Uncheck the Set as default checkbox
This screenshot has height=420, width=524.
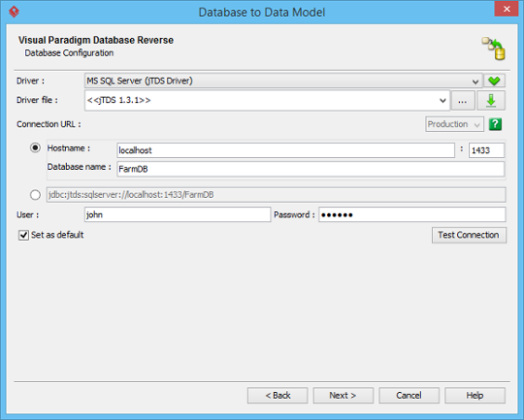(x=23, y=235)
